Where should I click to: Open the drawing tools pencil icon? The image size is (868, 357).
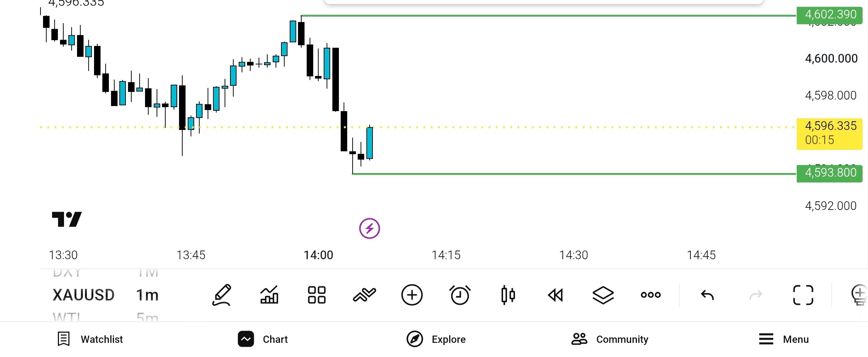coord(222,295)
